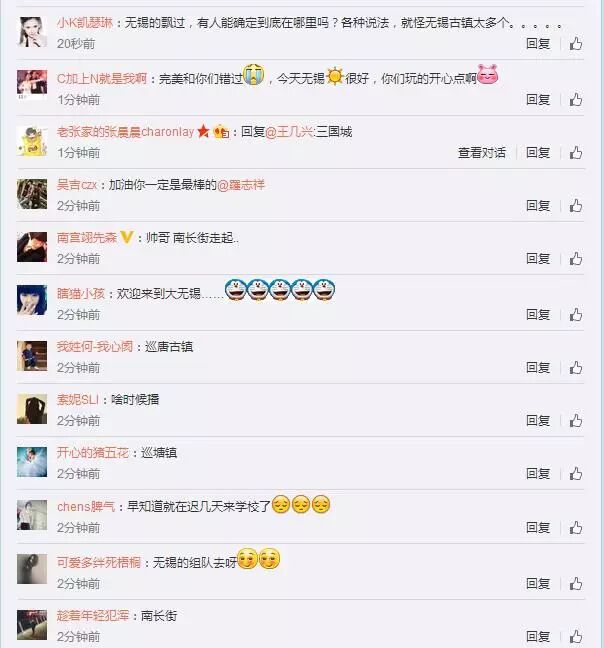
Task: Open username 我姓何-我心阁
Action: (95, 346)
